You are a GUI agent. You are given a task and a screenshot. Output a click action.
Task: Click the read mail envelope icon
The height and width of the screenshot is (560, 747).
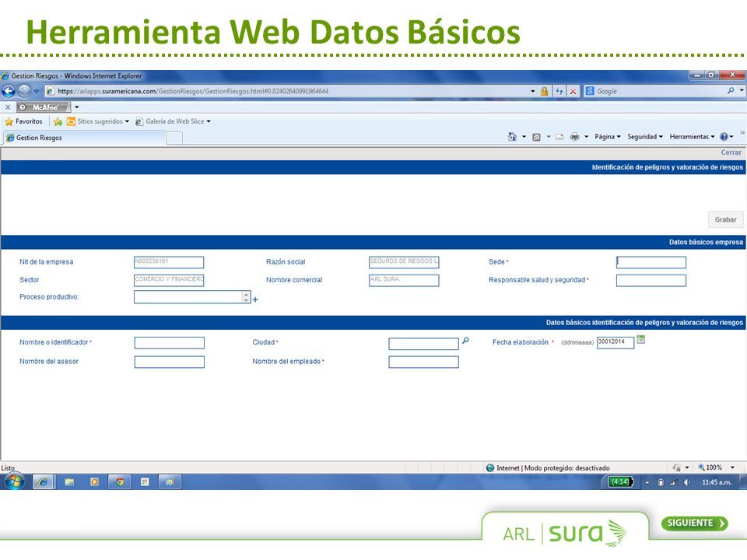tap(559, 137)
